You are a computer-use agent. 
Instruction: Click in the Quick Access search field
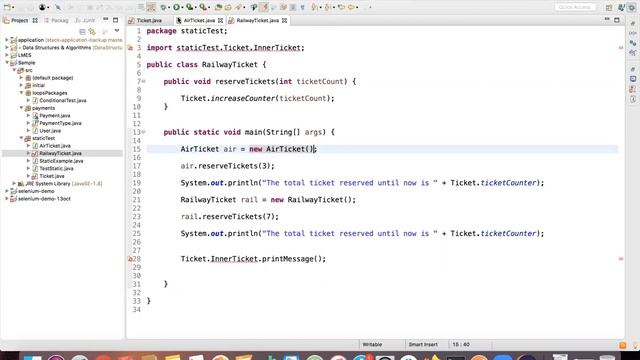575,7
